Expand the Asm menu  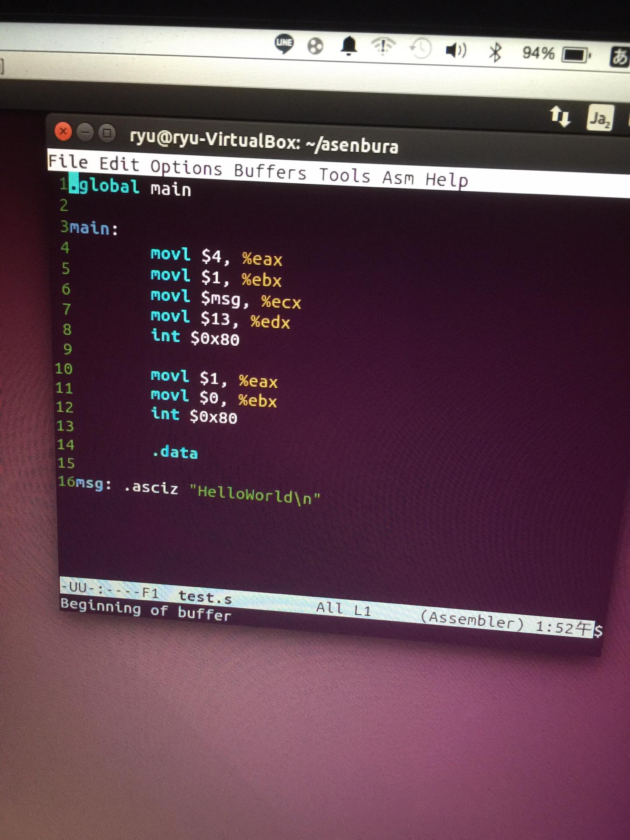[x=398, y=178]
